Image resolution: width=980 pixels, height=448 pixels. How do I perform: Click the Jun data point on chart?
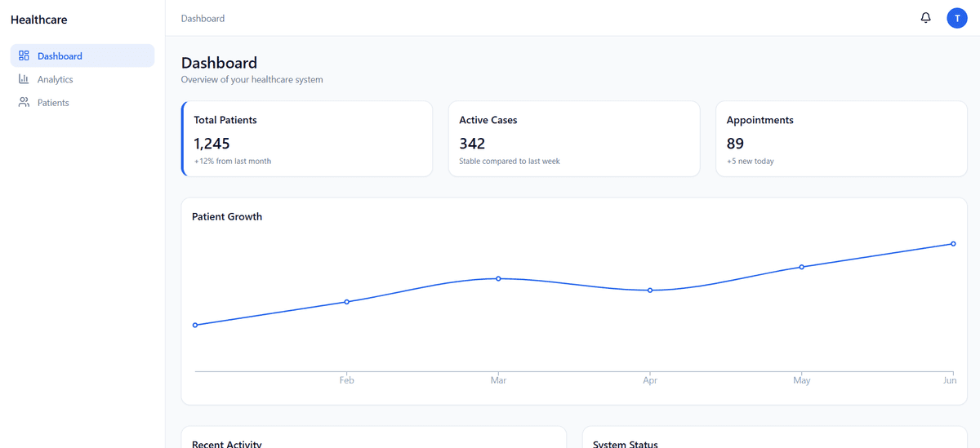click(953, 244)
